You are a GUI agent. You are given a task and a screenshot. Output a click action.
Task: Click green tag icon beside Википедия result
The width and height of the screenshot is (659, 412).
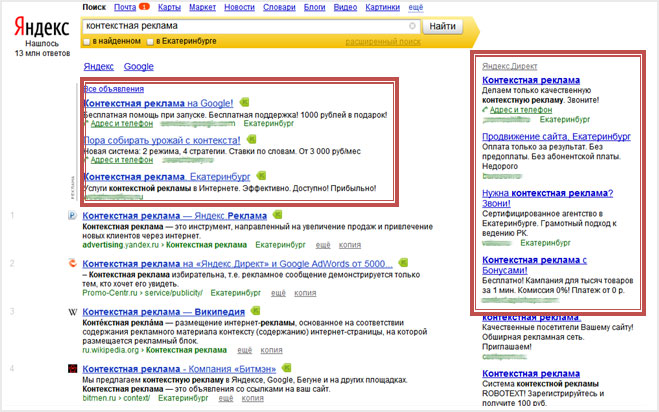coord(255,311)
